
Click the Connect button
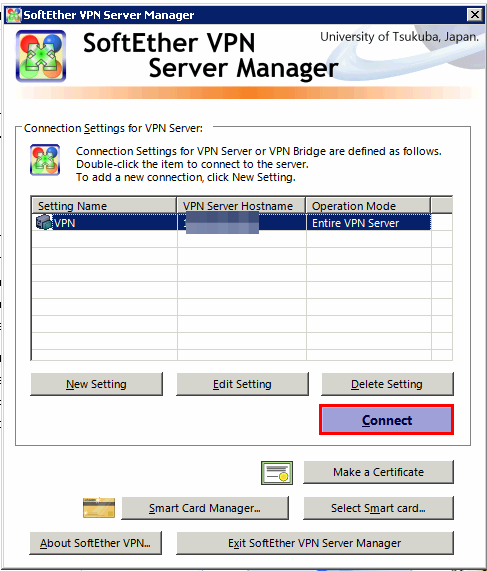pos(386,420)
